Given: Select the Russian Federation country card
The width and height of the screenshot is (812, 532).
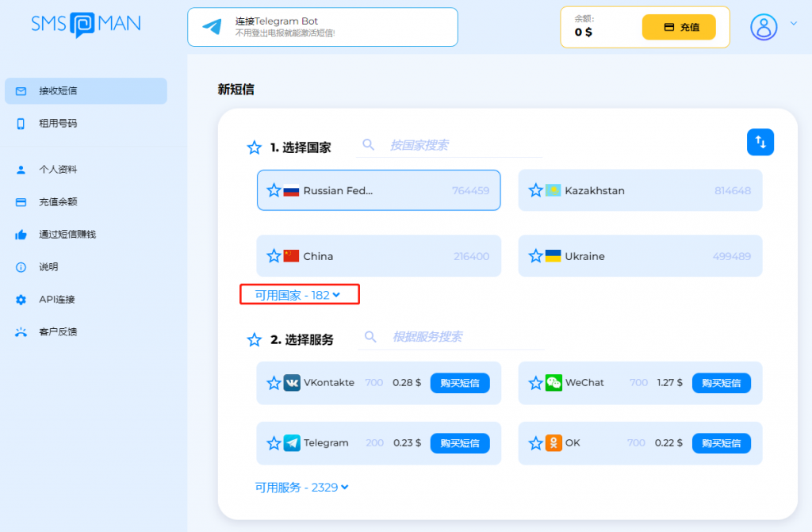Looking at the screenshot, I should click(378, 190).
